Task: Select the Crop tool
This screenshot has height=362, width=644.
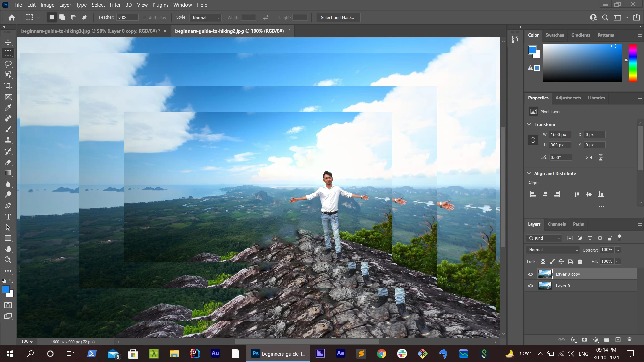Action: click(x=8, y=86)
